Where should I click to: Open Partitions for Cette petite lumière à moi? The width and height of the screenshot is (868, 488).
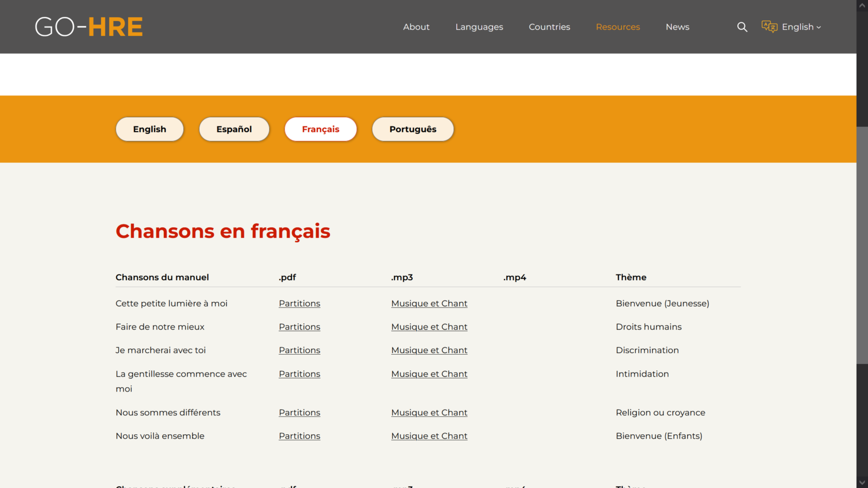pyautogui.click(x=299, y=304)
